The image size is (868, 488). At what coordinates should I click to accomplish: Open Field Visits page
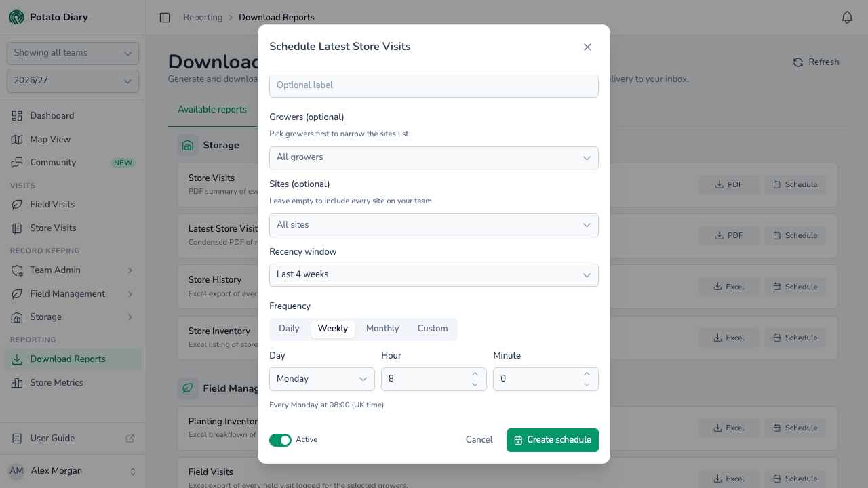click(73, 205)
